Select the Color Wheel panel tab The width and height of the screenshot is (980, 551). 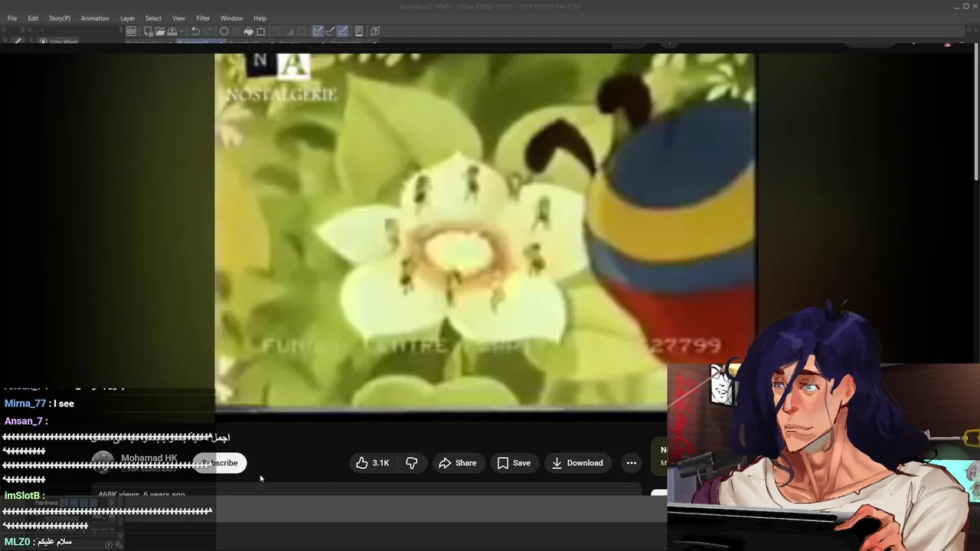[59, 41]
